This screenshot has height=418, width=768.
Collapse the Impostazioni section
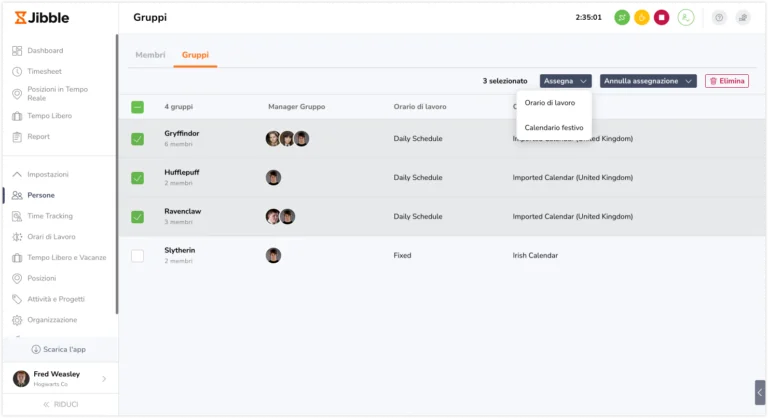[17, 174]
